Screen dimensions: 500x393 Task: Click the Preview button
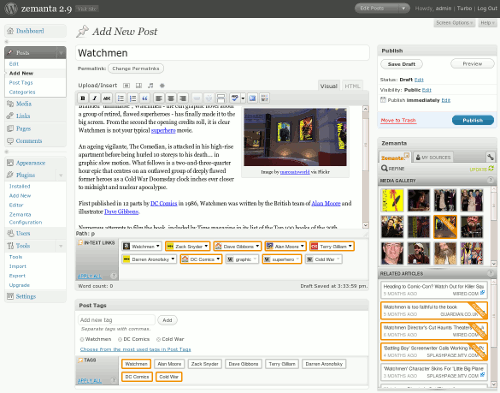[472, 64]
